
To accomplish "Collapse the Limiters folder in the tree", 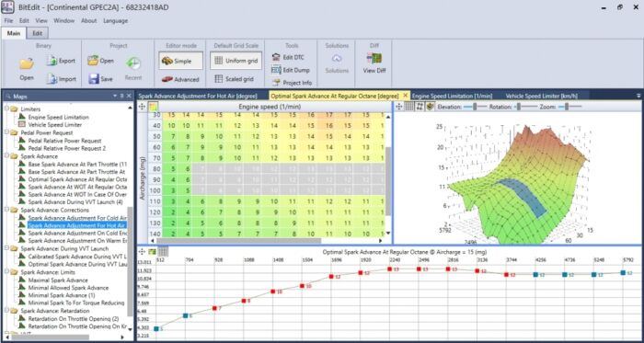I will point(6,109).
